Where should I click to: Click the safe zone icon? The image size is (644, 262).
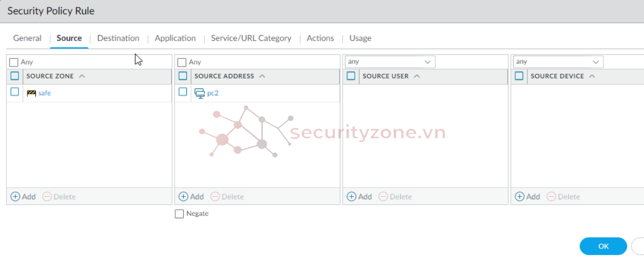click(31, 93)
